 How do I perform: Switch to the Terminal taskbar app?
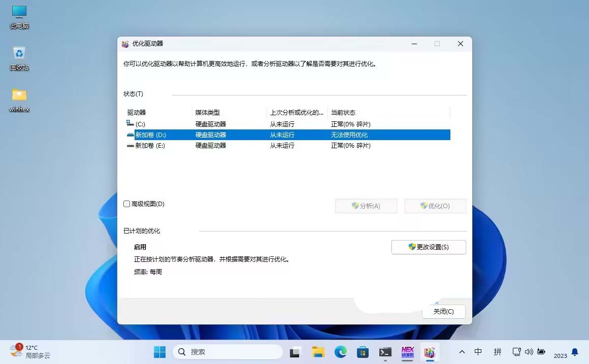coord(385,352)
